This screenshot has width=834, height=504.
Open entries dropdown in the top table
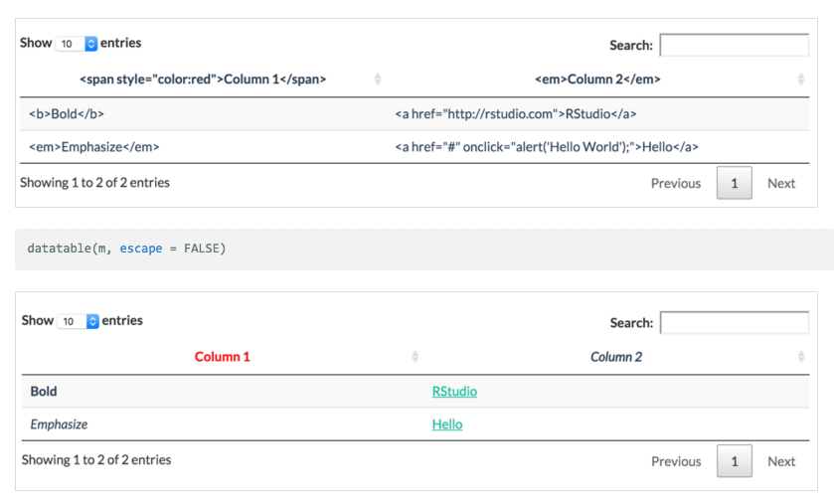pos(78,44)
